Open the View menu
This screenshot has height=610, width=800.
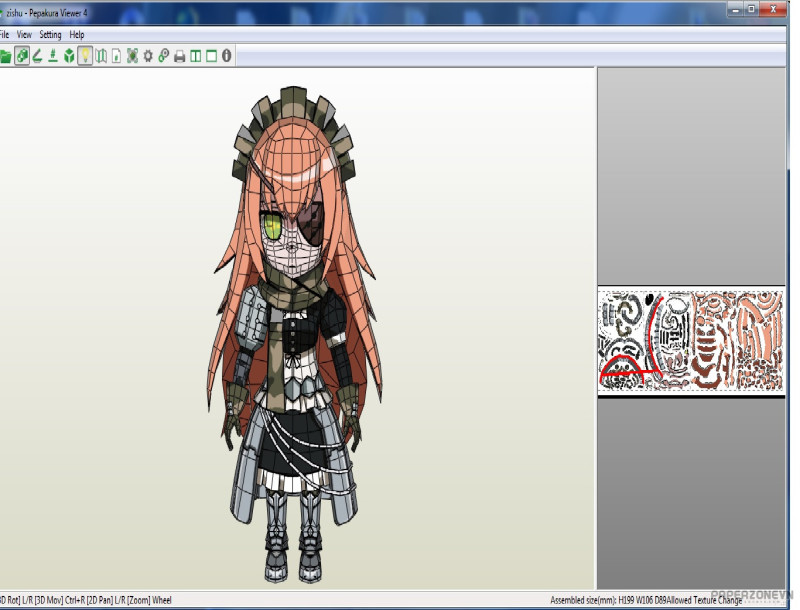coord(24,35)
